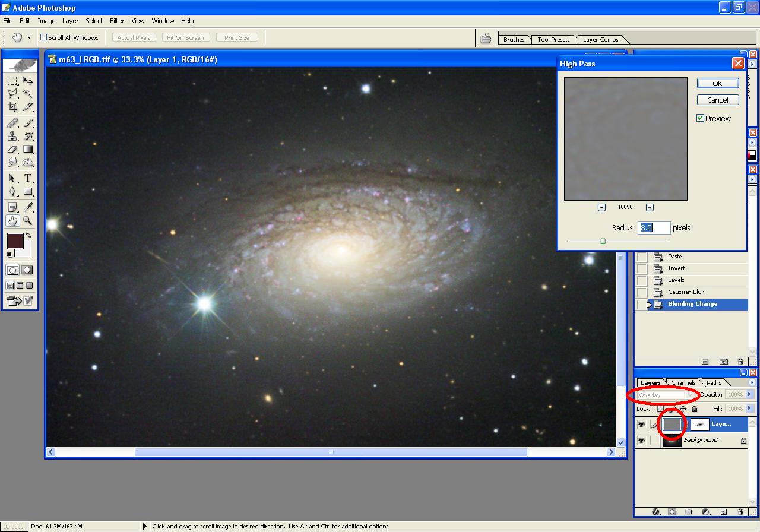This screenshot has height=532, width=760.
Task: Zoom in the High Pass preview
Action: 650,207
